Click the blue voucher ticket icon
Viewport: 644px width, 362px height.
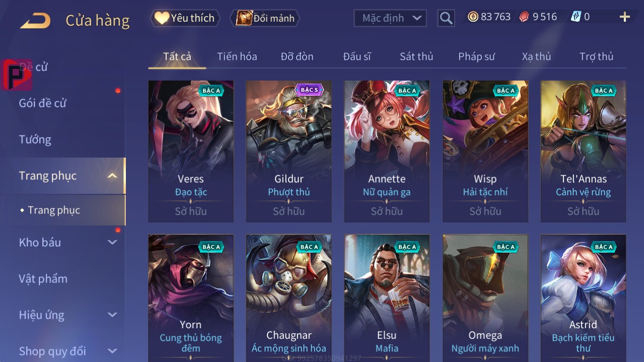[x=576, y=17]
